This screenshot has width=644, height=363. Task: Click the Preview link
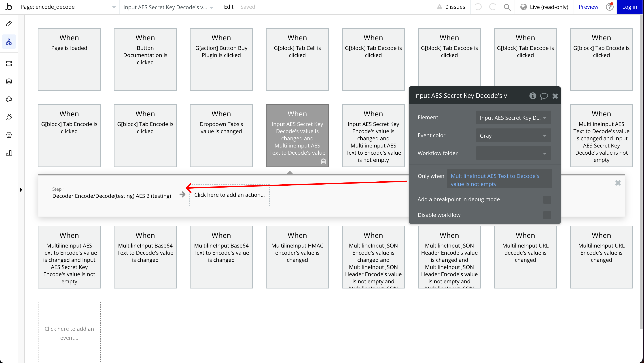tap(588, 7)
